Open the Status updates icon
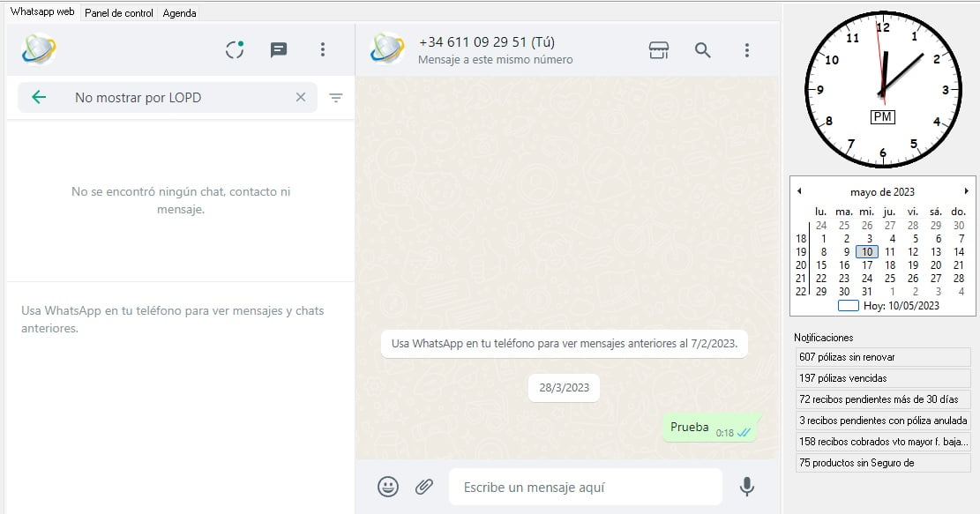This screenshot has height=514, width=980. 235,49
